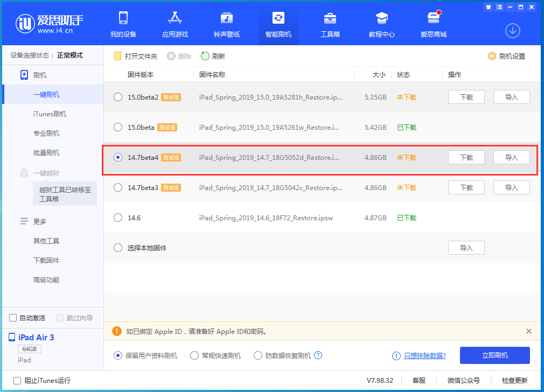Select the 14.7beta4 firmware radio button

point(118,157)
